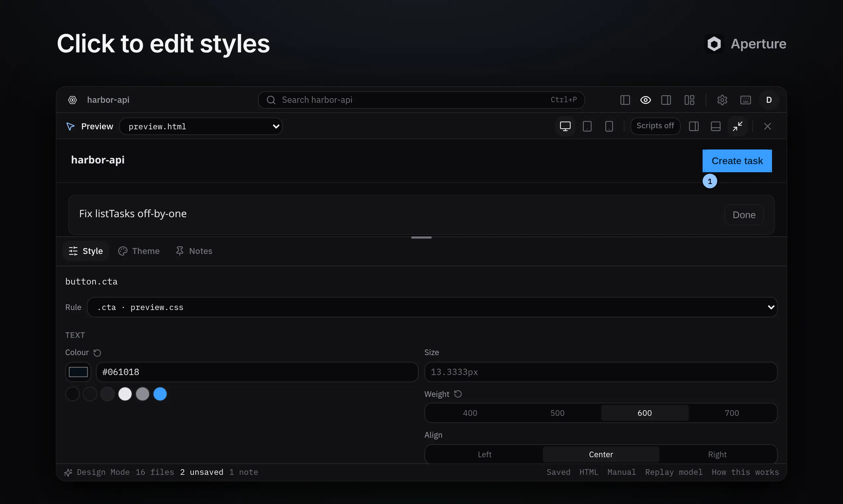Open the D user avatar
Viewport: 843px width, 504px height.
coord(769,100)
